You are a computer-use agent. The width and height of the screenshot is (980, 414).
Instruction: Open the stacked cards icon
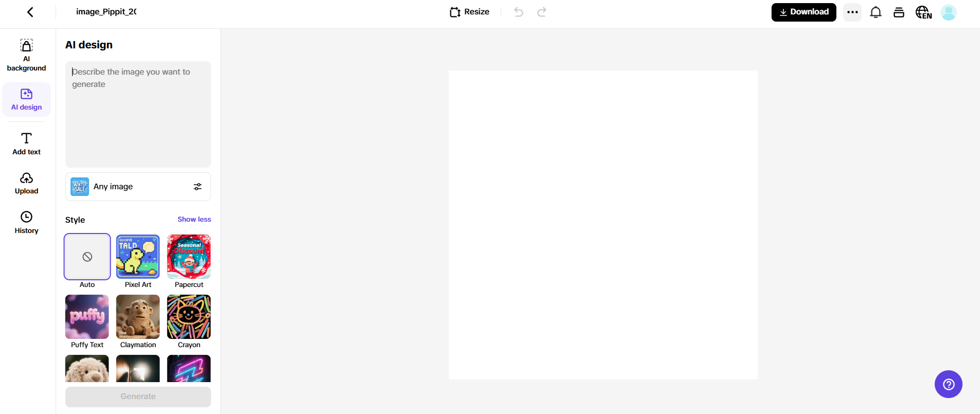pyautogui.click(x=899, y=12)
